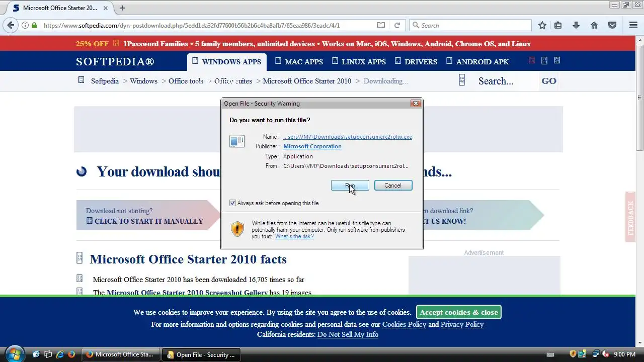This screenshot has height=362, width=644.
Task: Open the setupconsumerc2rolw.exe file name link
Action: pyautogui.click(x=348, y=137)
